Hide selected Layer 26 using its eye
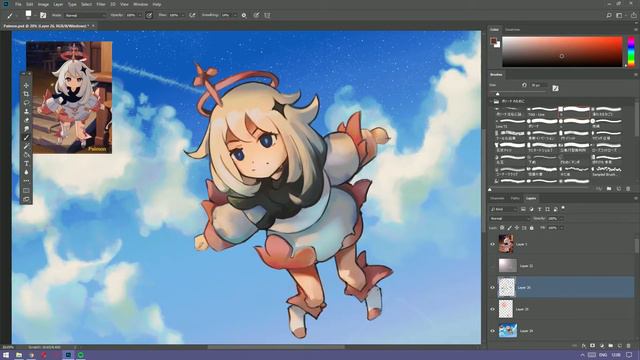Image resolution: width=640 pixels, height=360 pixels. tap(492, 287)
